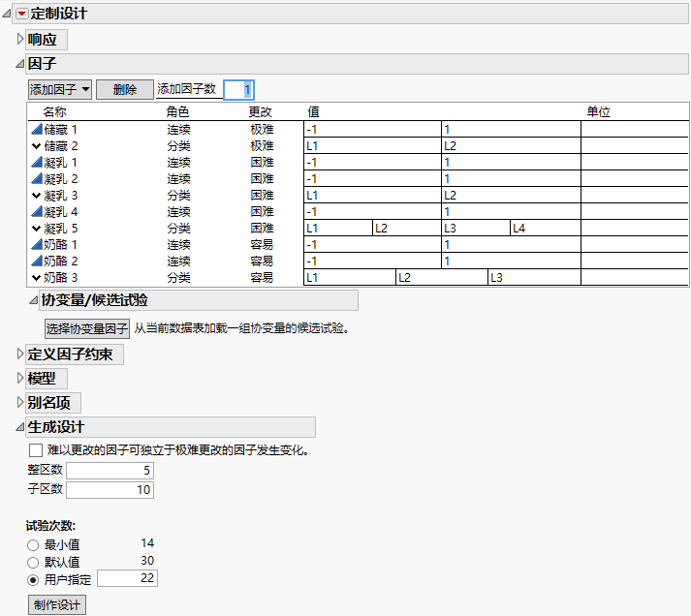Viewport: 691px width, 616px height.
Task: Click the 极难 change setting for 储藏 2
Action: [x=262, y=145]
